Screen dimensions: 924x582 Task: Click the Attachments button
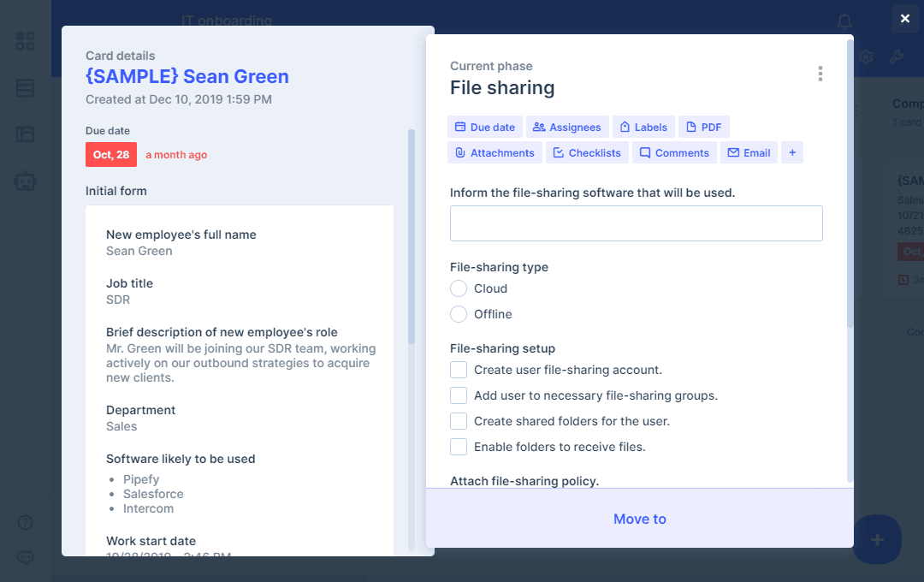[495, 152]
